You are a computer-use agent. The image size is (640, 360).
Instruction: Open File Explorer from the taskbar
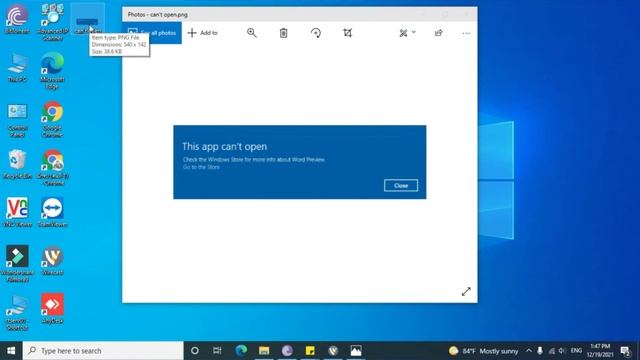point(264,351)
